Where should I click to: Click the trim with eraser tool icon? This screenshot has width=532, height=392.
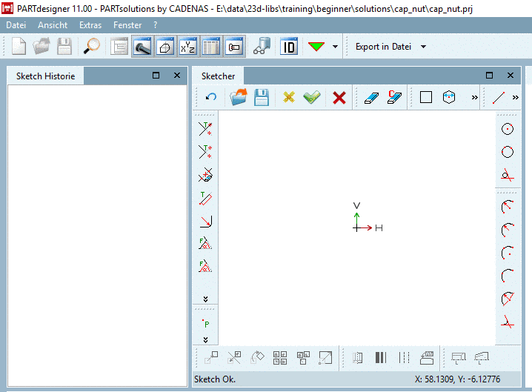coord(205,175)
